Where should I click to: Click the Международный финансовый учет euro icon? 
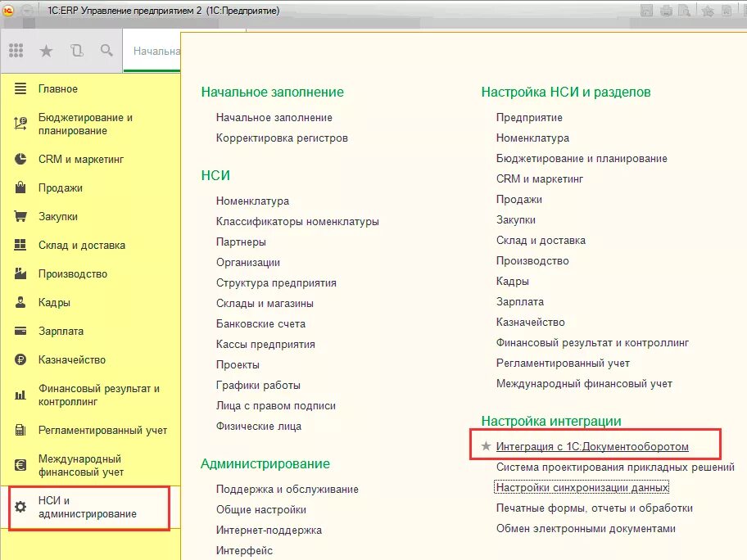tap(20, 465)
